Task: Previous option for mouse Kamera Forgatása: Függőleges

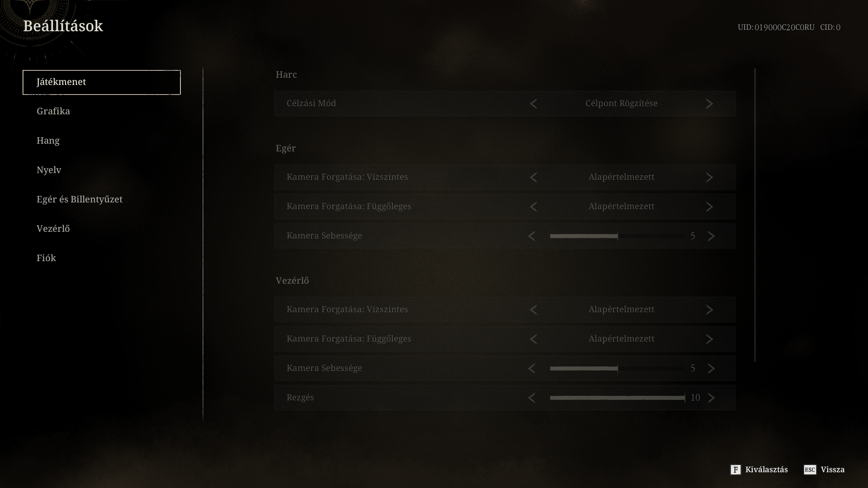Action: (533, 206)
